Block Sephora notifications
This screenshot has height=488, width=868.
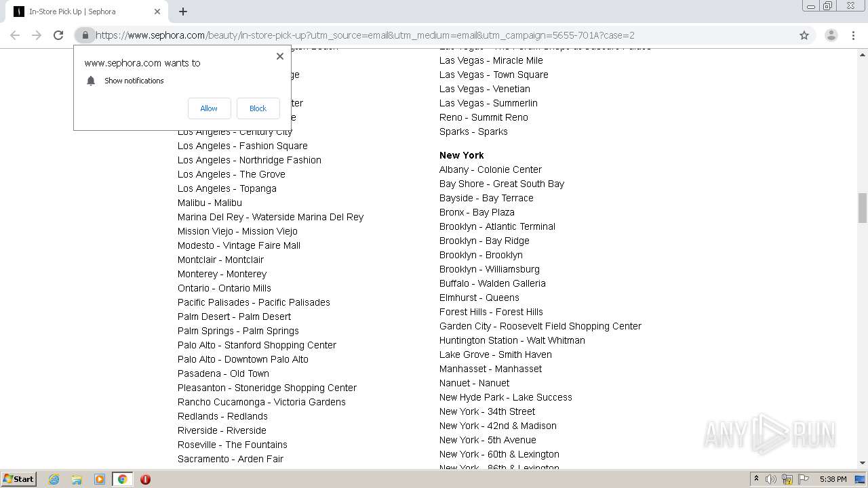[x=258, y=108]
